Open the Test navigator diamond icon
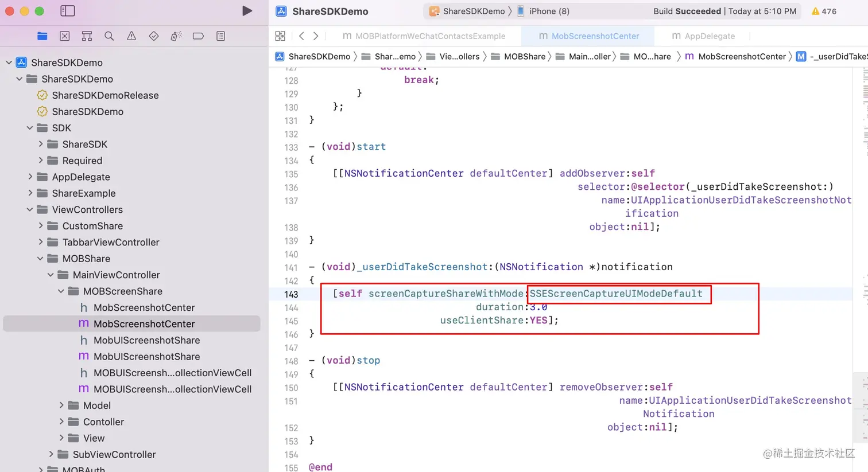Screen dimensions: 868x472 pos(153,36)
